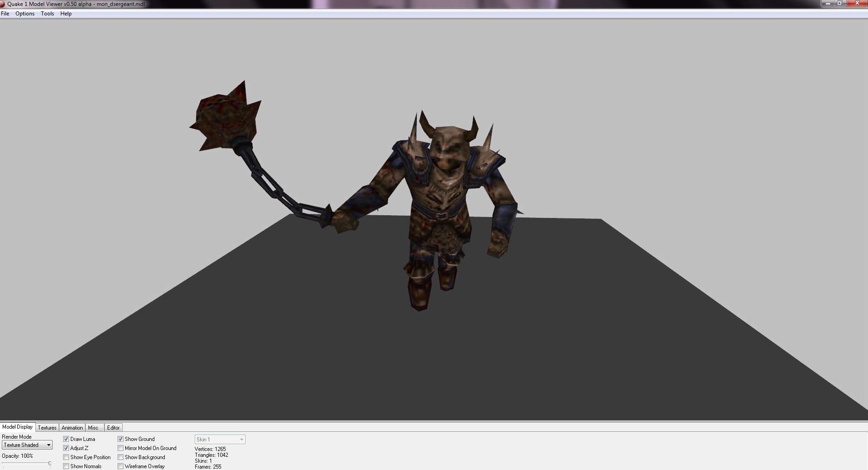
Task: Maximize the Model Viewer window
Action: pyautogui.click(x=840, y=3)
